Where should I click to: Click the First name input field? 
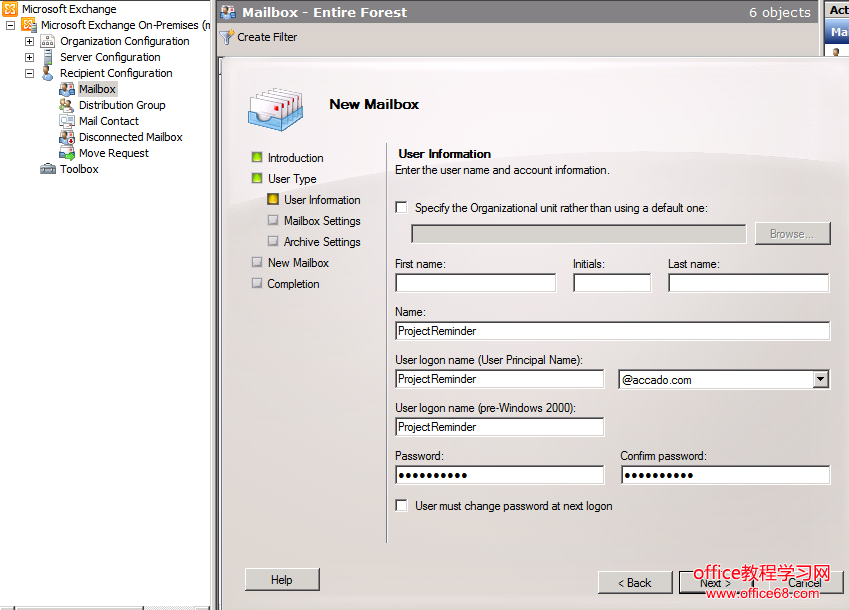coord(475,283)
